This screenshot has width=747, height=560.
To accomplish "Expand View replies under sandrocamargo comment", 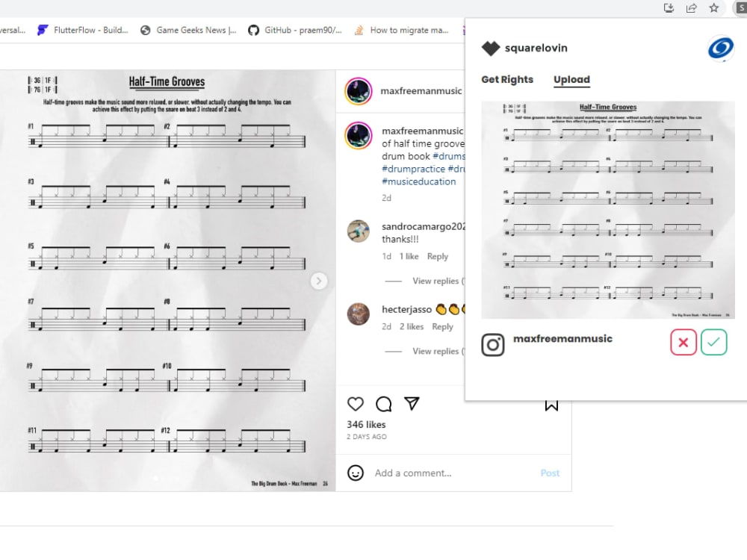I will pyautogui.click(x=436, y=281).
